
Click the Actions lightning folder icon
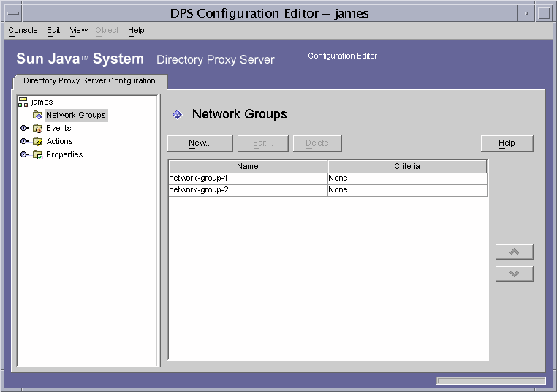click(x=38, y=141)
